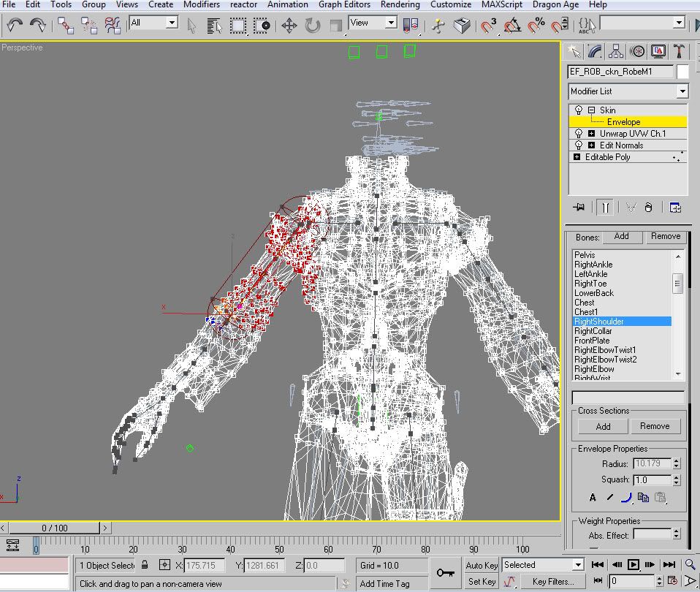This screenshot has height=592, width=700.
Task: Click the Remove button next to Bones
Action: click(x=665, y=236)
